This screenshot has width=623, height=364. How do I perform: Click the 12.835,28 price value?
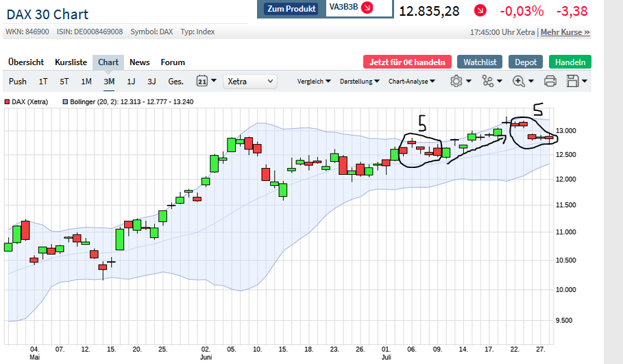429,11
